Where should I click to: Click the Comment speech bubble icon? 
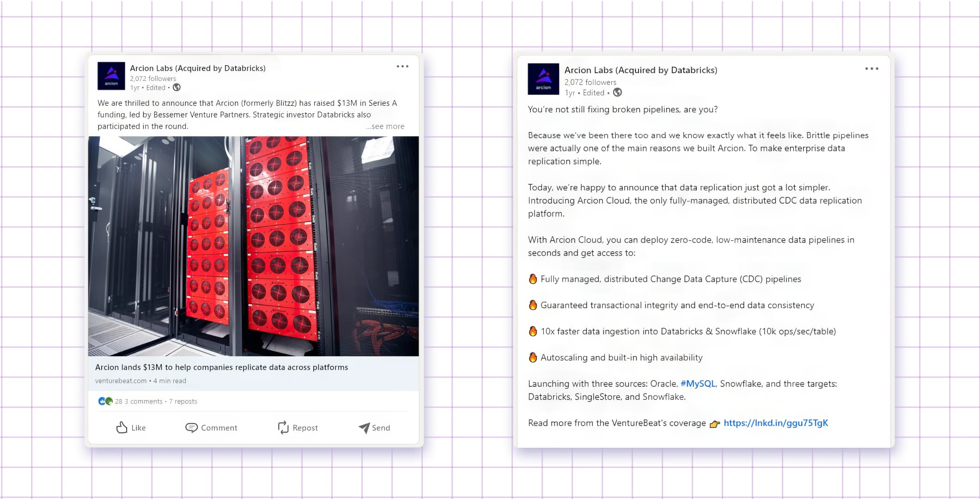pyautogui.click(x=191, y=427)
